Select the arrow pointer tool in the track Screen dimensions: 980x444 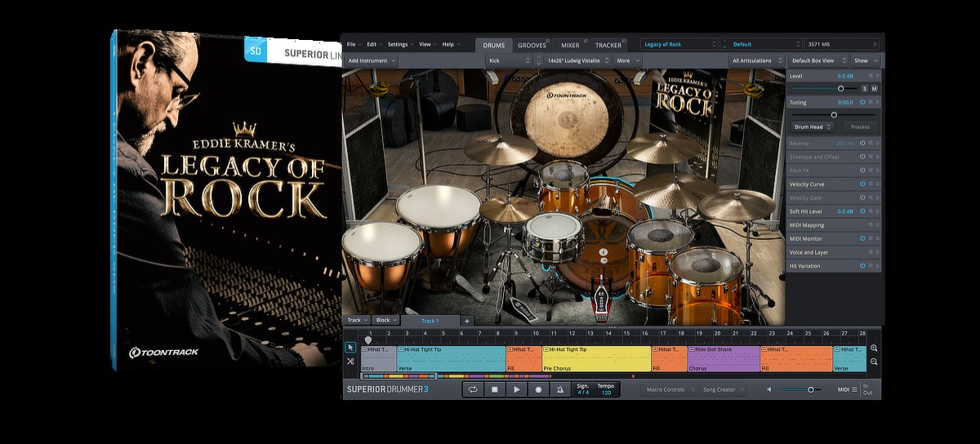350,348
